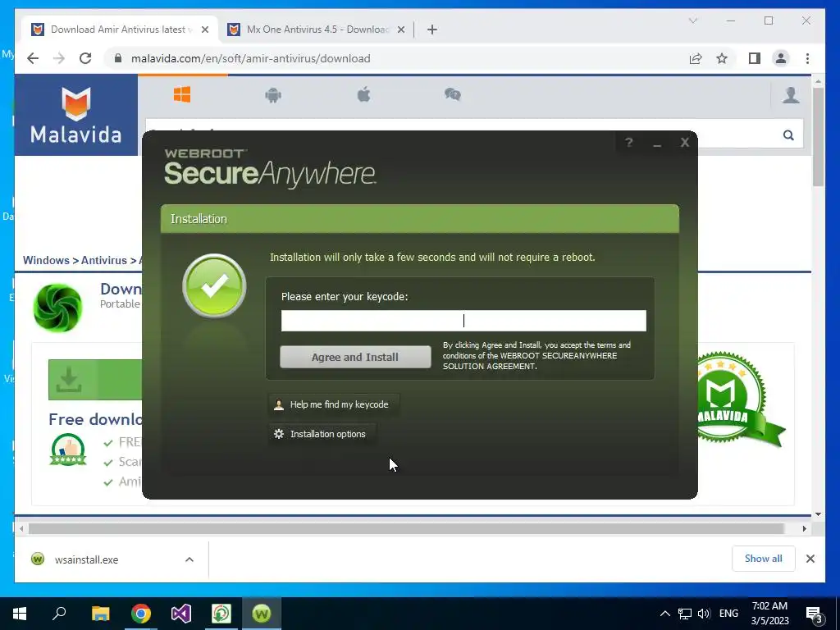This screenshot has height=630, width=840.
Task: Click the page's horizontal scrollbar
Action: tap(407, 529)
